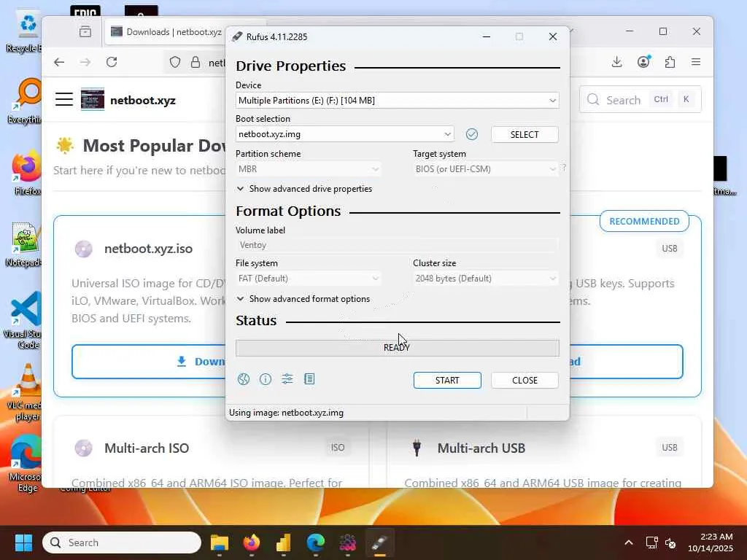Show Rufus about information icon

[x=266, y=379]
